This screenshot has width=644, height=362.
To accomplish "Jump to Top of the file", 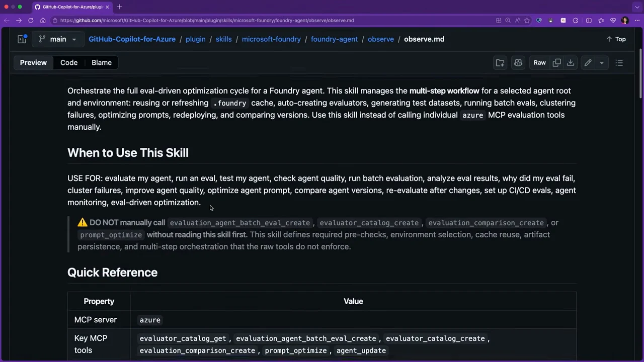I will point(616,39).
